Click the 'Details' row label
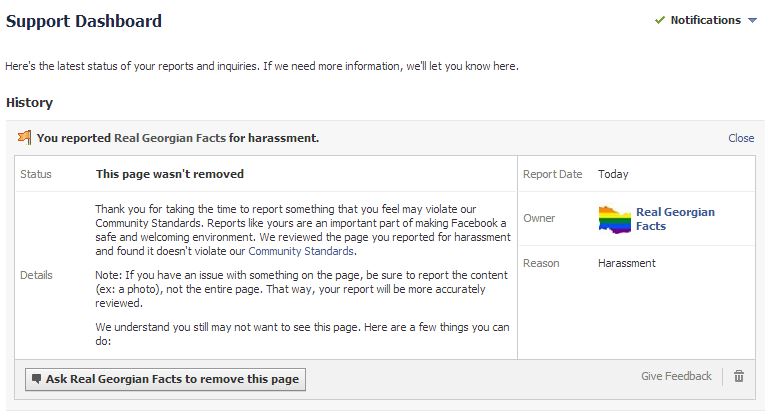Image resolution: width=782 pixels, height=416 pixels. click(36, 275)
